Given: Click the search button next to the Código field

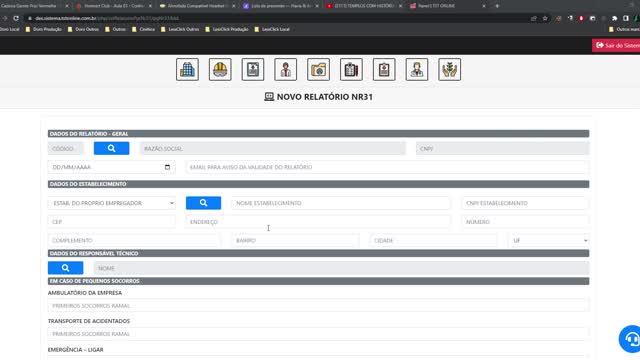Looking at the screenshot, I should pyautogui.click(x=111, y=149).
